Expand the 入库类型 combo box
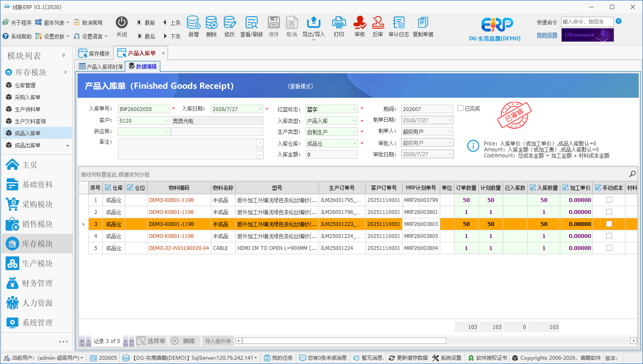The image size is (643, 364). [x=354, y=121]
